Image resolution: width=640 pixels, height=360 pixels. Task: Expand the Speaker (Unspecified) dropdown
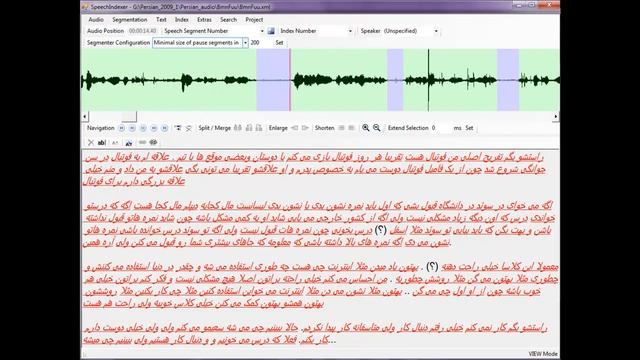[436, 31]
